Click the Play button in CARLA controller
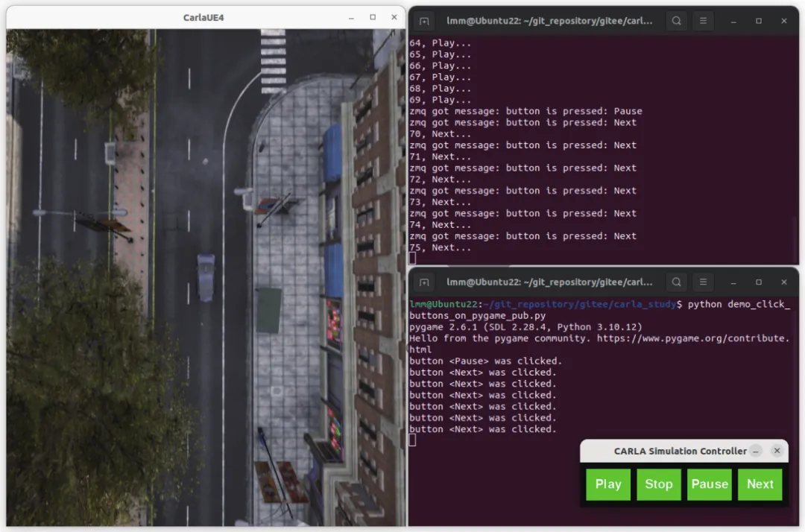805x532 pixels. click(x=608, y=484)
